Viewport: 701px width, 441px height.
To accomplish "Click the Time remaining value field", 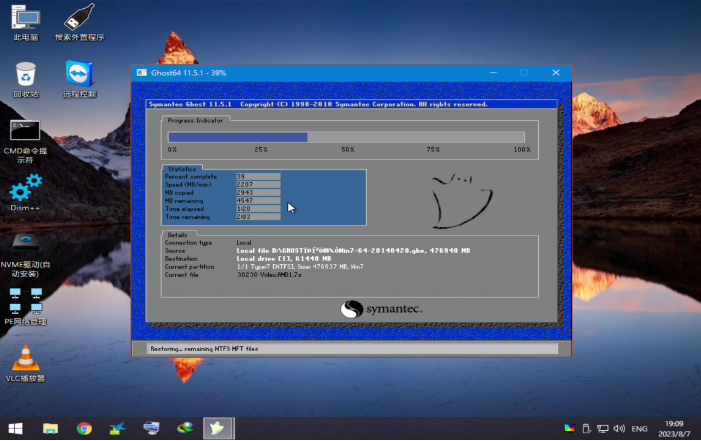I will click(x=258, y=216).
